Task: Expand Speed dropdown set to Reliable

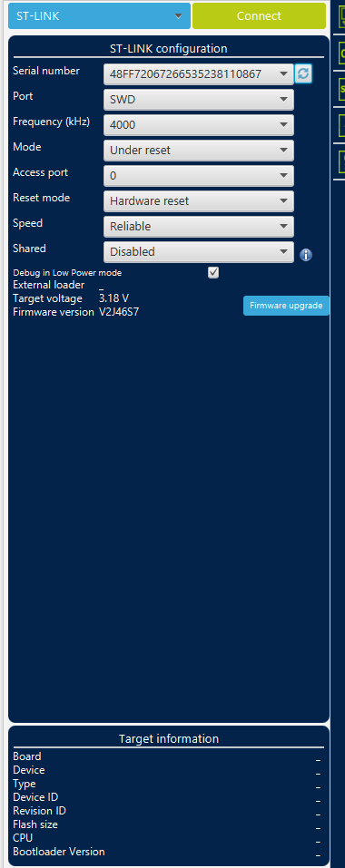Action: (198, 227)
